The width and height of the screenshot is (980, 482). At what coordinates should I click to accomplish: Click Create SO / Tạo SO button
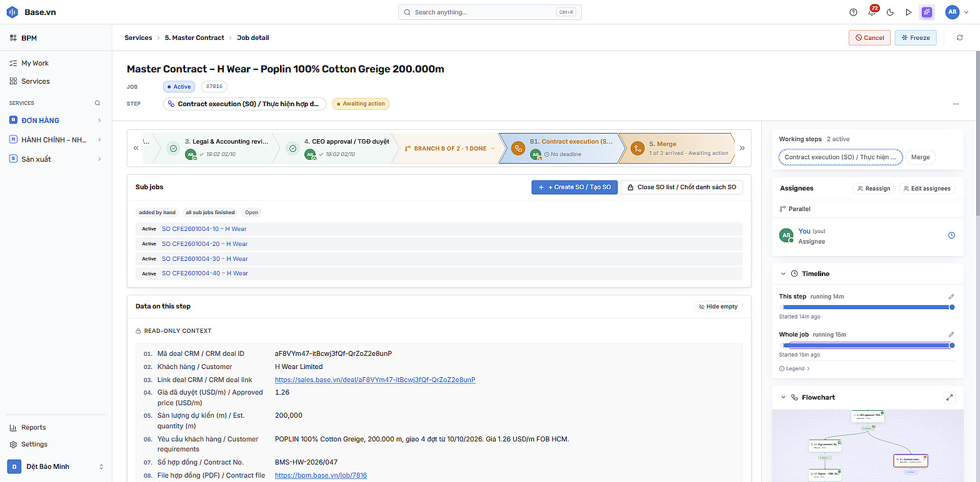pyautogui.click(x=574, y=187)
